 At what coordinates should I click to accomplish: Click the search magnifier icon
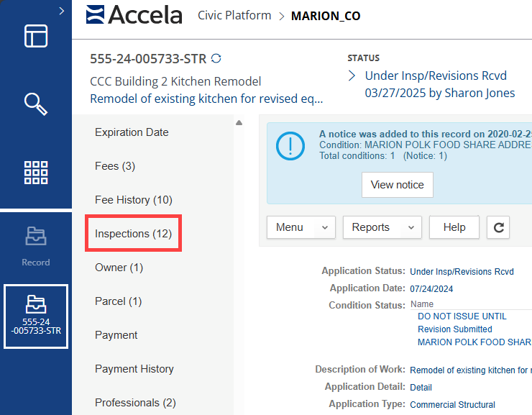point(36,104)
